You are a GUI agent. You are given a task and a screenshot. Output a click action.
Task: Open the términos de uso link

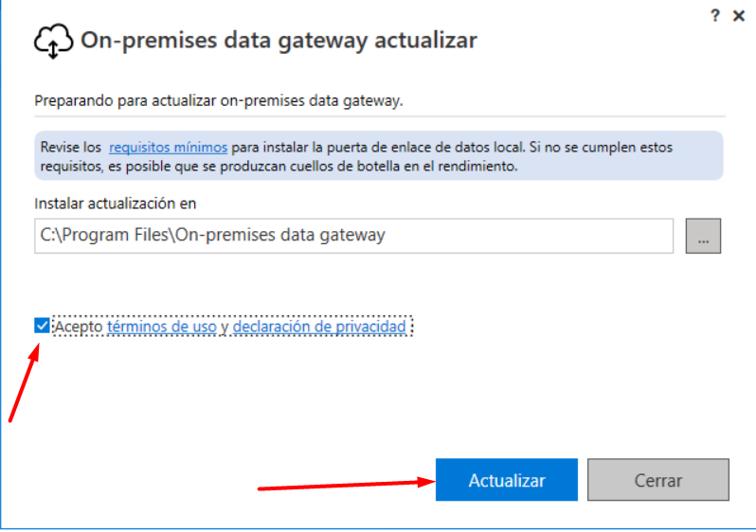[x=161, y=327]
